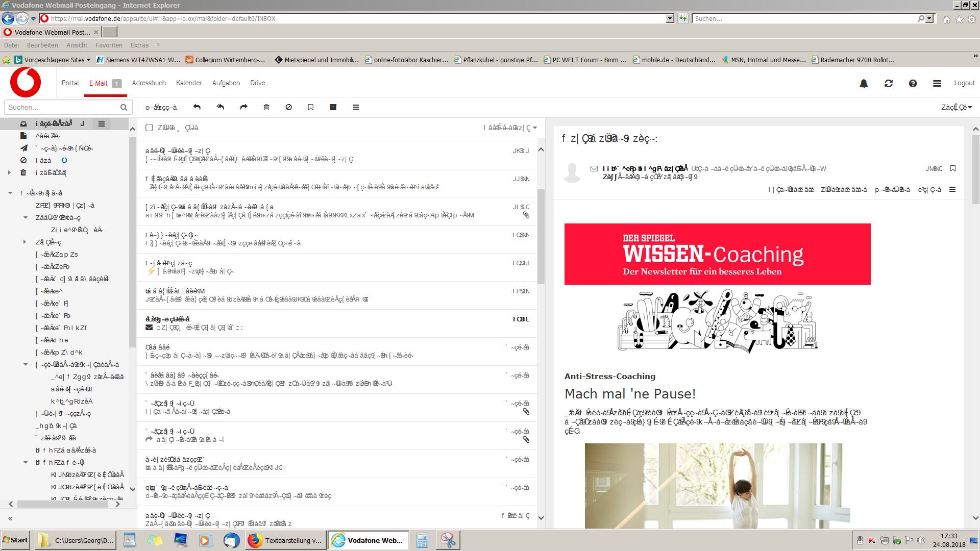Click the sender avatar in message view
Screen dimensions: 980x551
pos(572,173)
